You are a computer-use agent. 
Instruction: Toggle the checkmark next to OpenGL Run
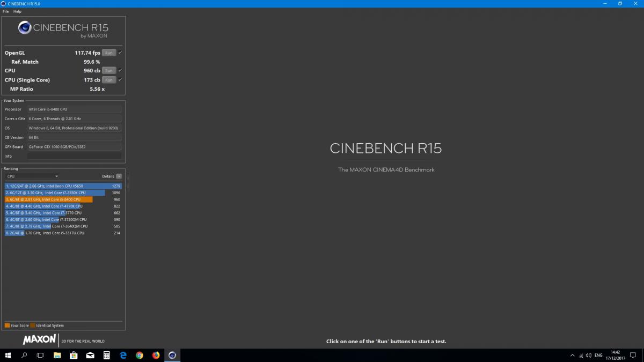120,53
